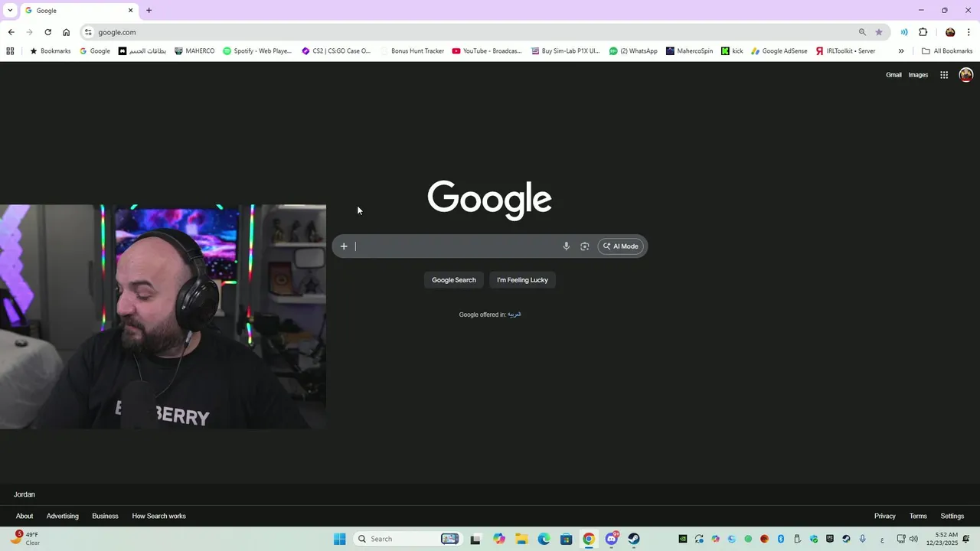
Task: Click the back navigation arrow
Action: tap(11, 32)
